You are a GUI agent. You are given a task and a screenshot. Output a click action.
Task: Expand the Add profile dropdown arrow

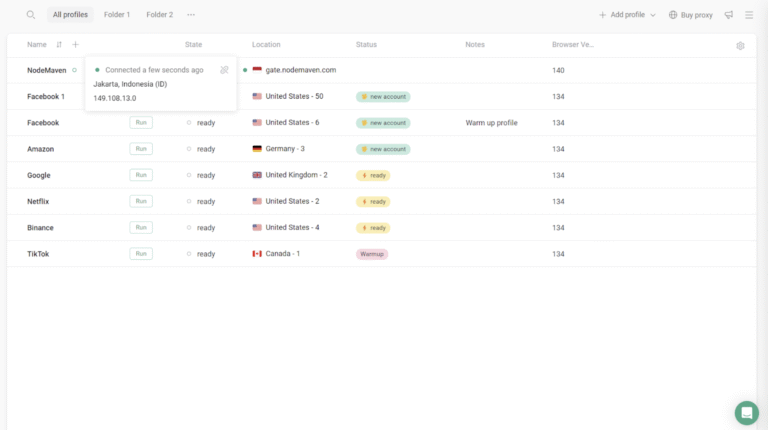[x=653, y=15]
